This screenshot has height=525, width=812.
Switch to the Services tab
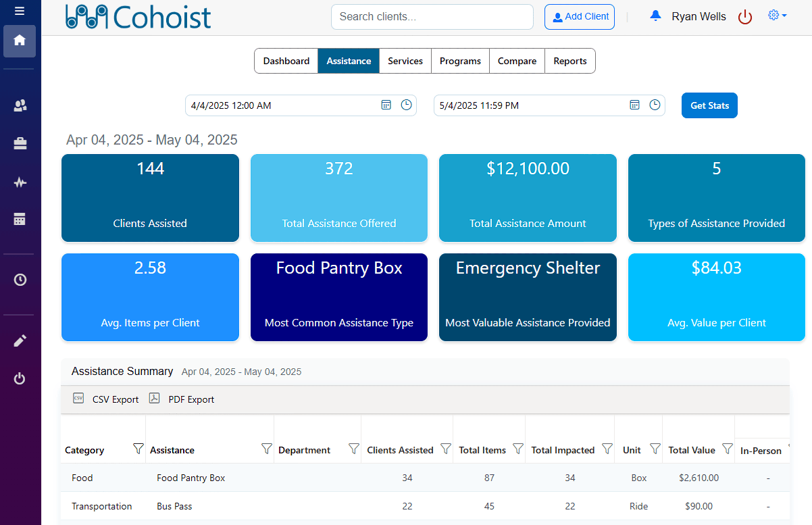coord(405,61)
